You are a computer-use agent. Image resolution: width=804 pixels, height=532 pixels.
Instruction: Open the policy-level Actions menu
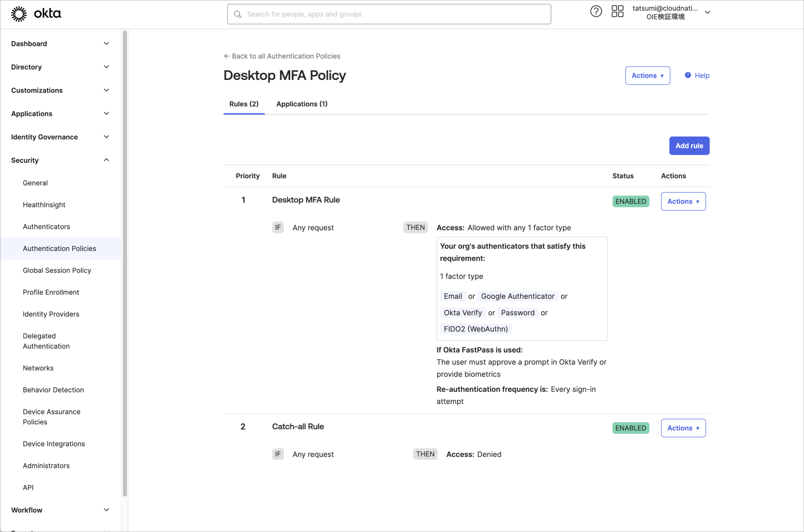tap(647, 75)
